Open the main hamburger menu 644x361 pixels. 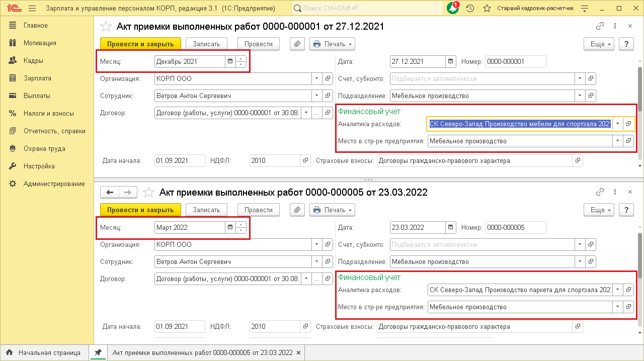click(32, 9)
